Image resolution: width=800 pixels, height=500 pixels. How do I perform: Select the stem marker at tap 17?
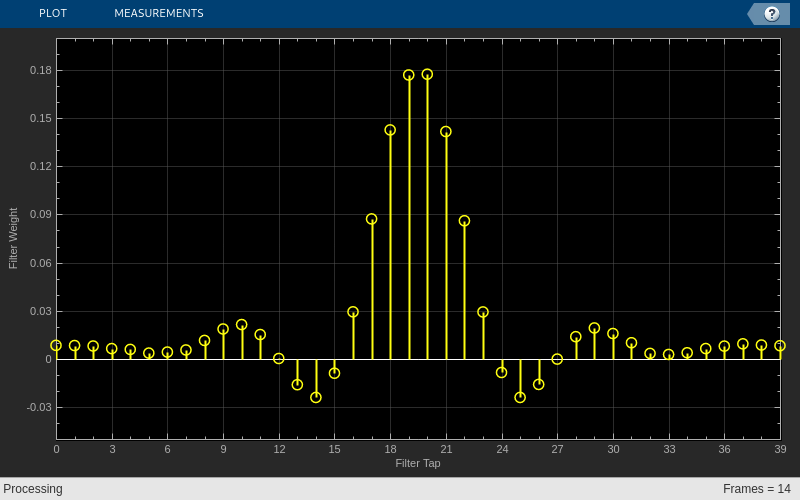pyautogui.click(x=371, y=219)
